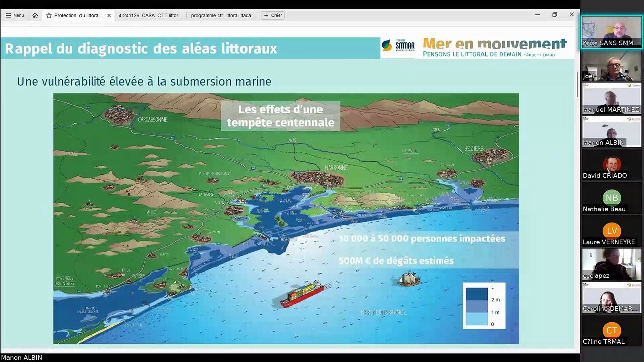Click the vertical document scrollbar thumb

577,84
